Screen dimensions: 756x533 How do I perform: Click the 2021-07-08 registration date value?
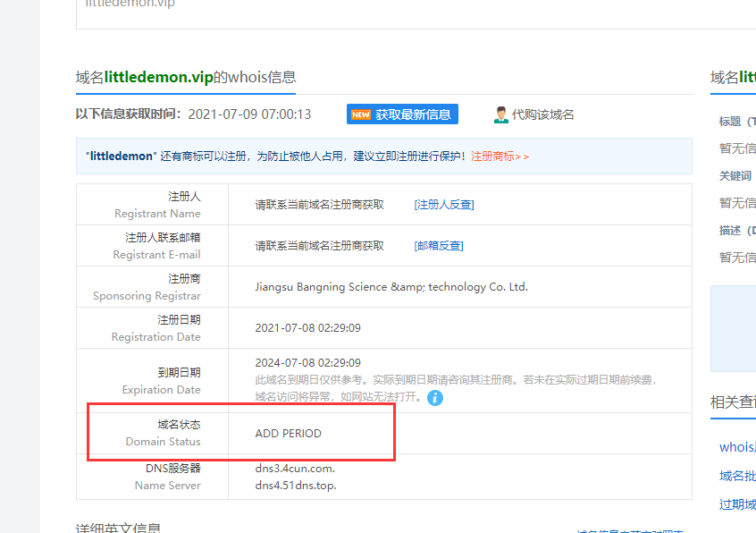coord(307,327)
